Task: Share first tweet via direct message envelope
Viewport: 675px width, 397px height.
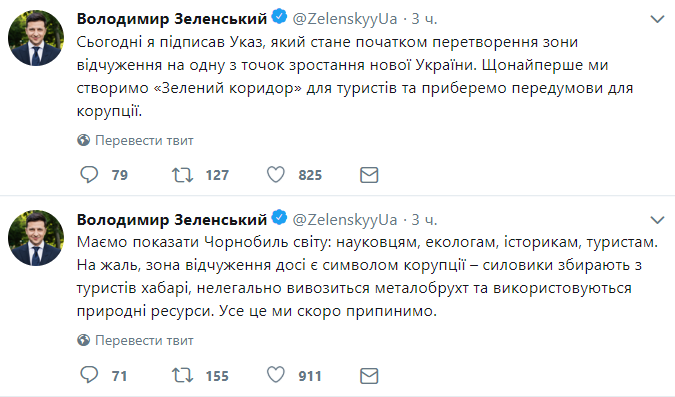Action: coord(369,175)
